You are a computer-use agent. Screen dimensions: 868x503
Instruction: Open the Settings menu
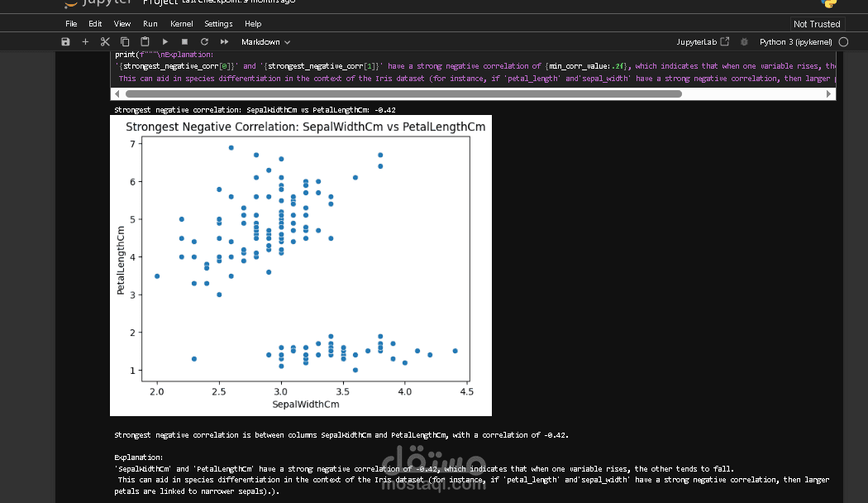point(218,24)
